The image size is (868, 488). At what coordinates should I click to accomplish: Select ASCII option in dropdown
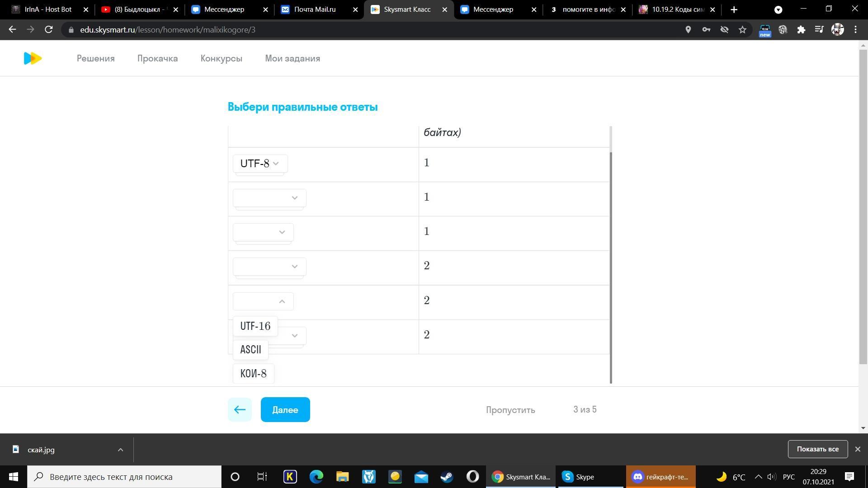pyautogui.click(x=250, y=350)
